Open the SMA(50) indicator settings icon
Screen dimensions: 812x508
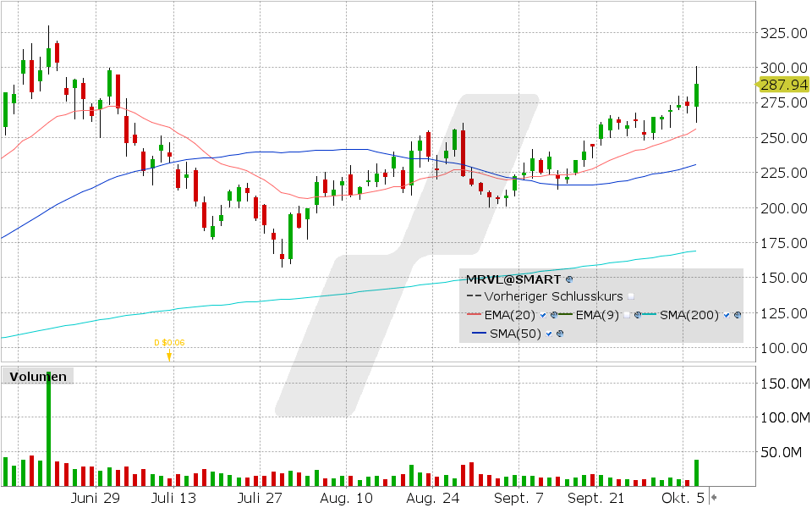click(x=560, y=334)
